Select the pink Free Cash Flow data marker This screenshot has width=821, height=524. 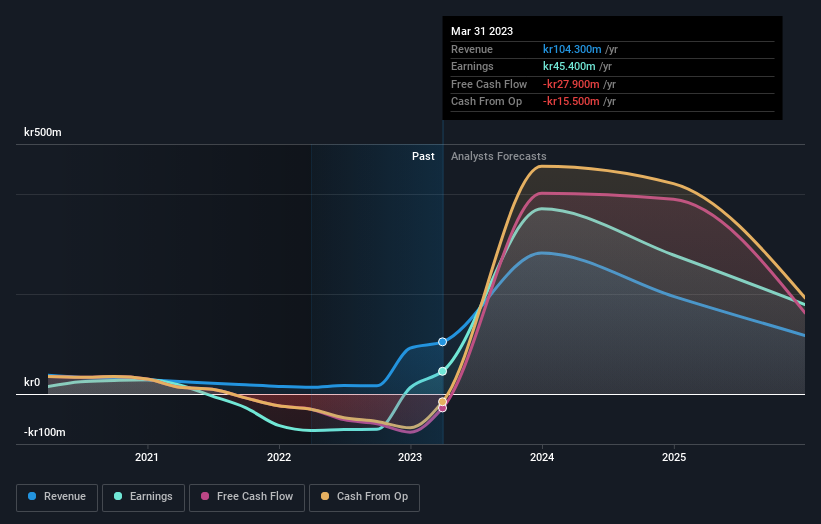(442, 408)
